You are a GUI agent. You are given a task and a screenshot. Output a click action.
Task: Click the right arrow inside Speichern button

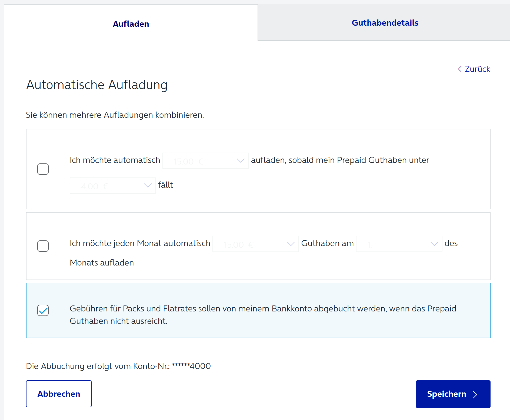click(475, 394)
